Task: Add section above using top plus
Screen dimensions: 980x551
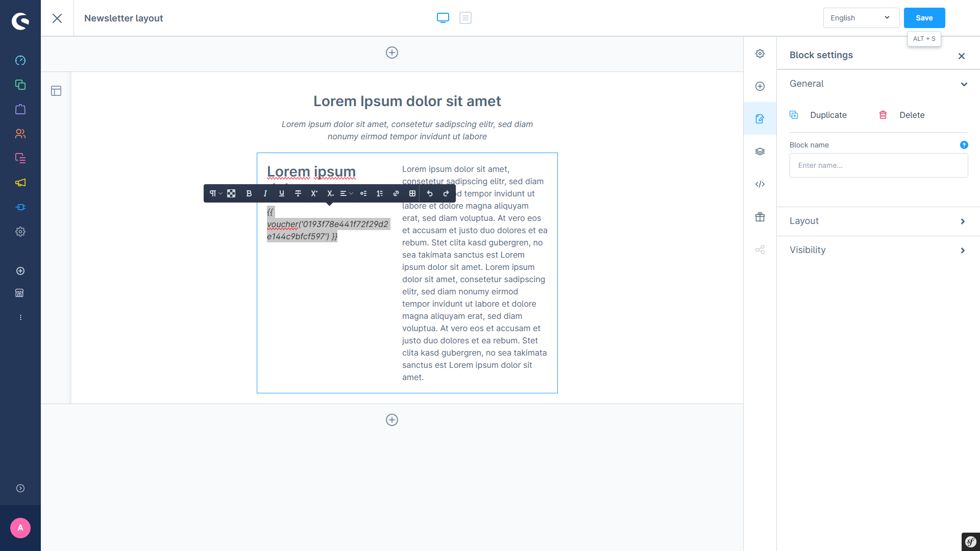Action: (392, 53)
